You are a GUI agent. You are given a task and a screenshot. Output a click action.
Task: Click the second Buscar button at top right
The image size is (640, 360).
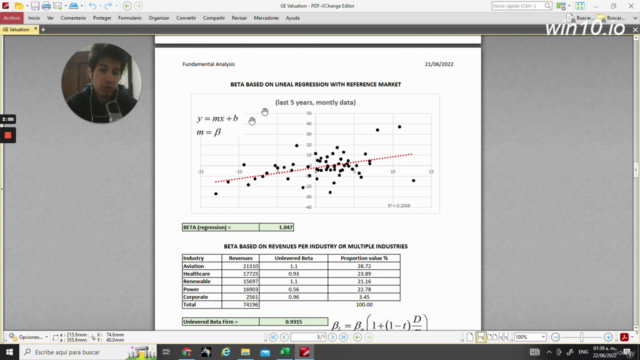[x=611, y=18]
